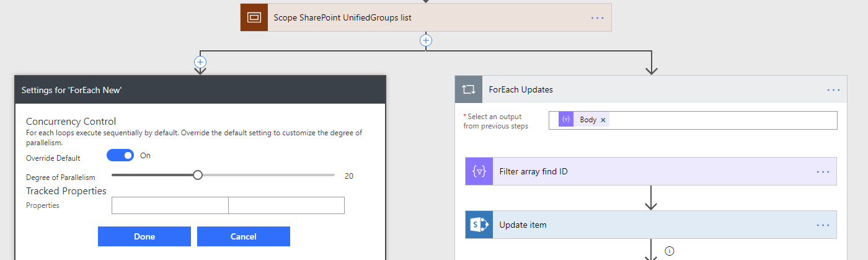
Task: Open the Filter array find ID ellipsis menu
Action: click(x=823, y=172)
